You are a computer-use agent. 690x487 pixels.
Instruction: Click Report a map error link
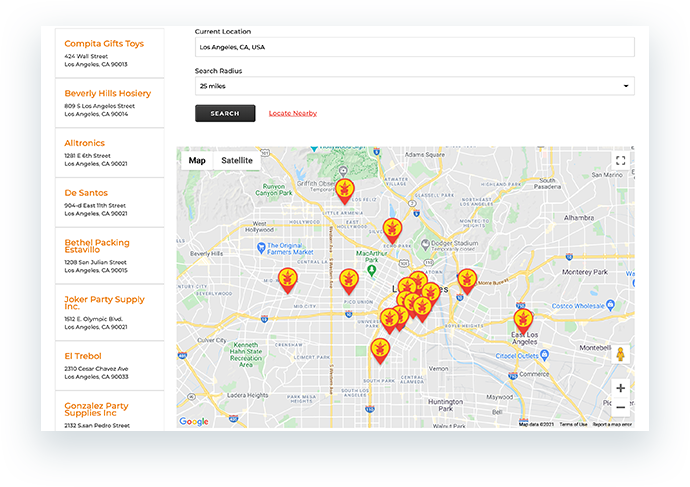tap(612, 424)
